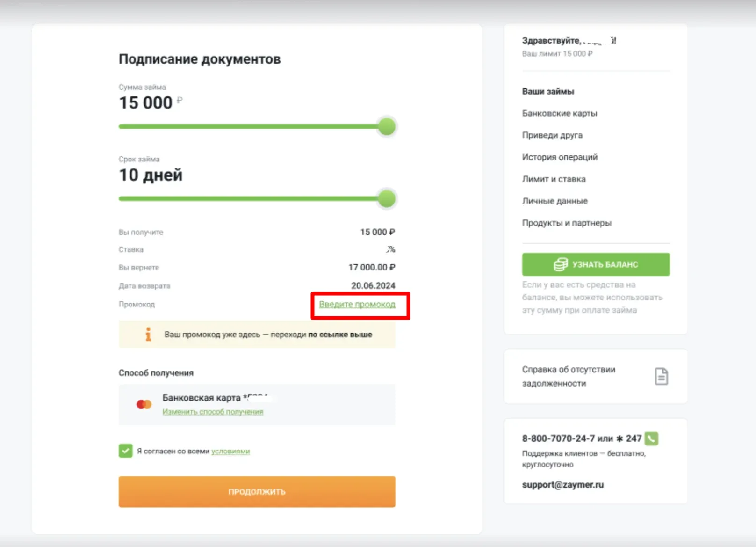Viewport: 756px width, 547px height.
Task: Click the Mastercard logo icon
Action: coord(144,404)
